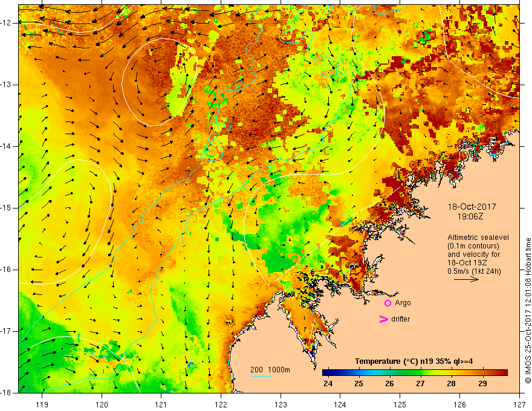The height and width of the screenshot is (411, 532).
Task: Click the longitude axis label '127'
Action: click(519, 404)
